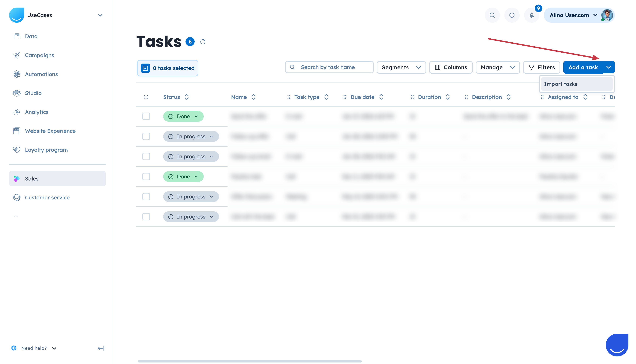Tick the checkbox for the first Done task
The height and width of the screenshot is (364, 636).
coord(146,117)
